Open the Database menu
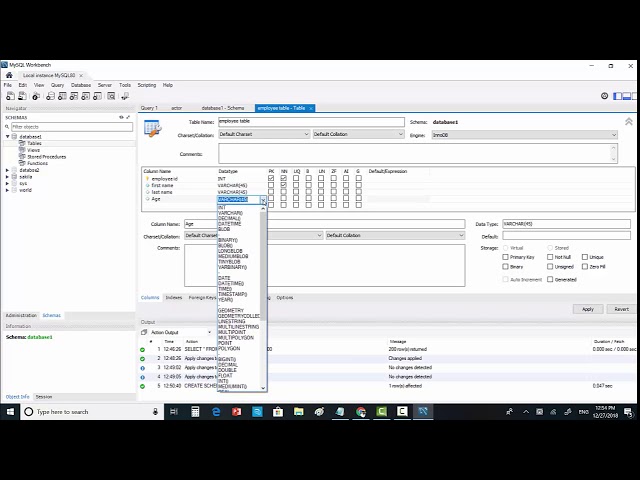 (81, 85)
